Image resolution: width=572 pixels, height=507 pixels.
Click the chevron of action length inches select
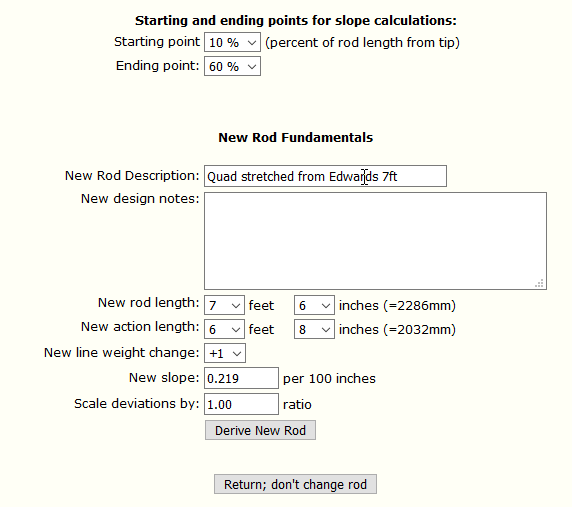pos(325,330)
